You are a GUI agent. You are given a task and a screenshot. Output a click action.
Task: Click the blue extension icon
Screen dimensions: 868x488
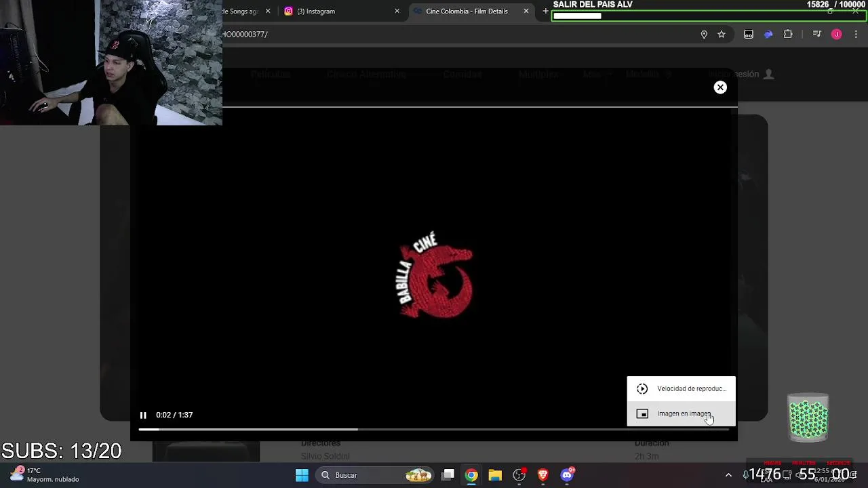[x=768, y=35]
